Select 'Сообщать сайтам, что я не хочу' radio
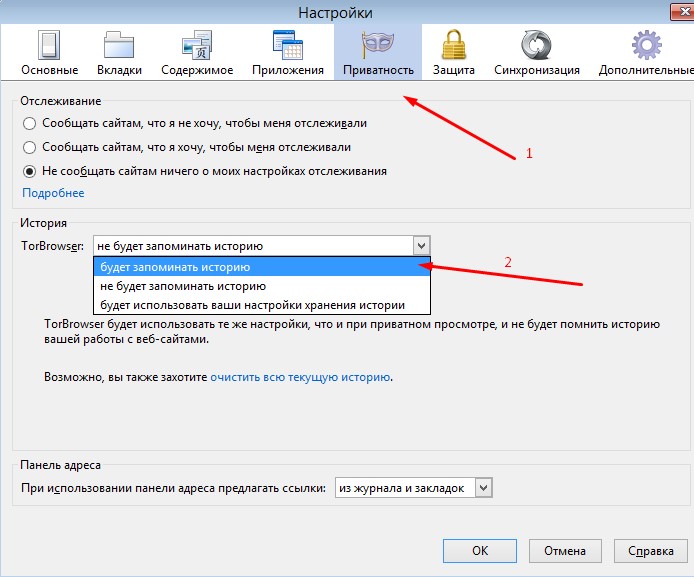The height and width of the screenshot is (577, 694). click(29, 124)
